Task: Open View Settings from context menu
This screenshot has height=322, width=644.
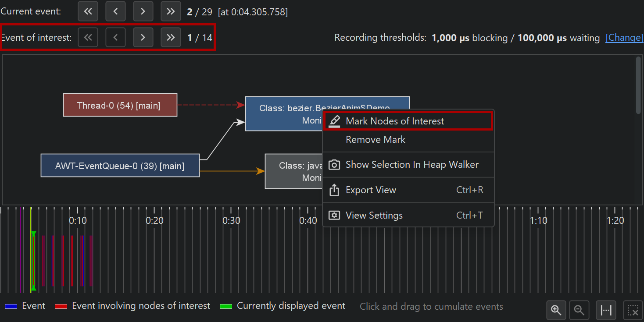Action: tap(374, 216)
